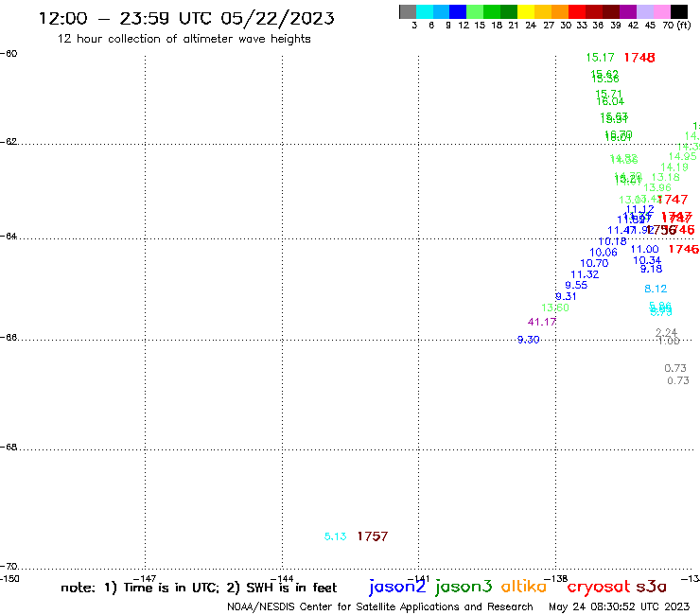
Task: Click the note about UTC and SWH feet
Action: [199, 588]
